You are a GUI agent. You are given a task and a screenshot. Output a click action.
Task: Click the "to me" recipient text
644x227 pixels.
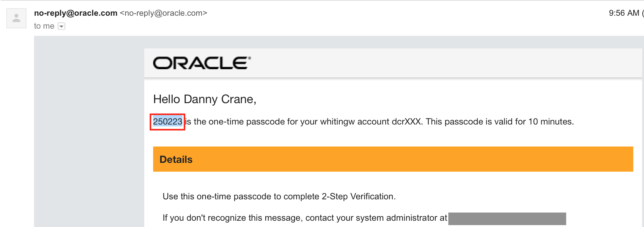coord(44,26)
